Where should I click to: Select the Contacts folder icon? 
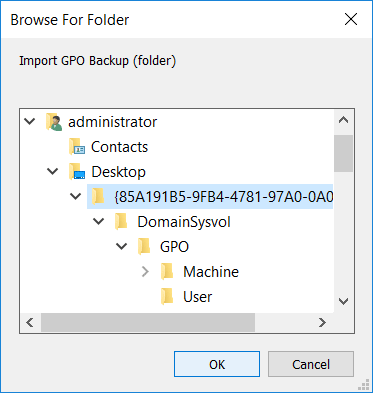pyautogui.click(x=77, y=147)
